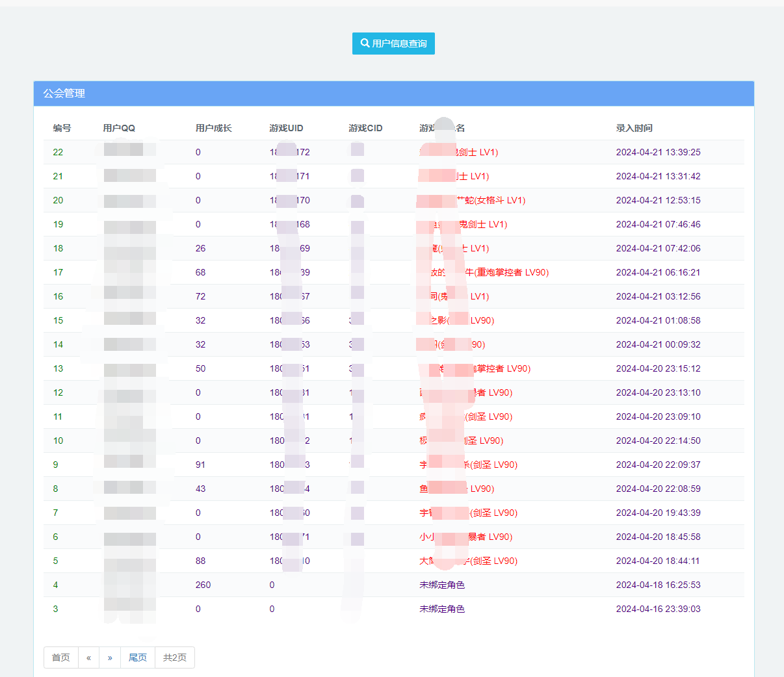This screenshot has width=784, height=677.
Task: Click the timestamp 2024-04-16 23:39:03
Action: [658, 609]
